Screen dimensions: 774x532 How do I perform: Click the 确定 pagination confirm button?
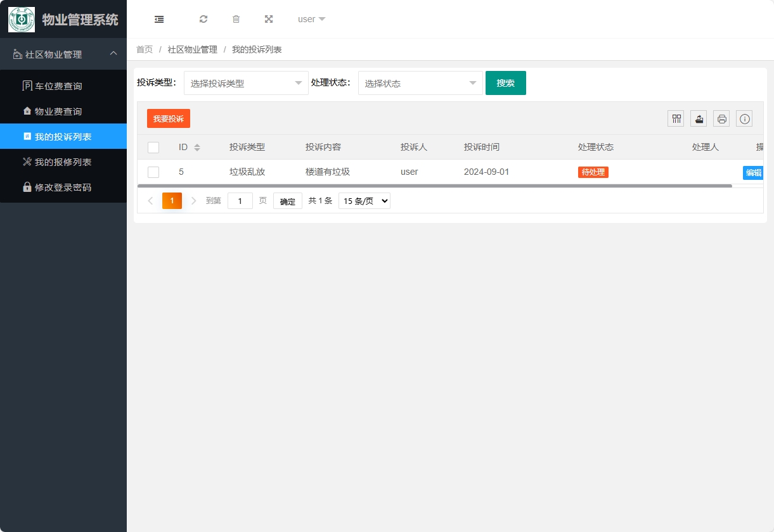coord(287,201)
